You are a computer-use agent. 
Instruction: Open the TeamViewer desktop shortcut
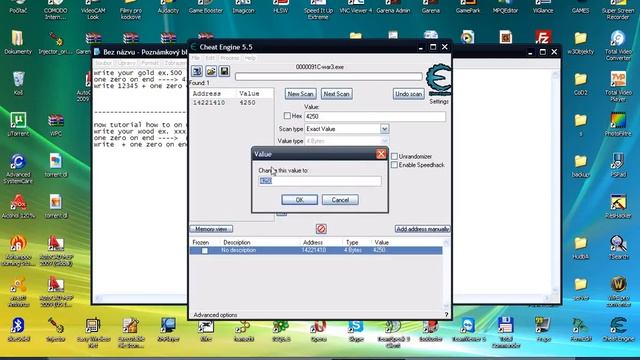[468, 330]
